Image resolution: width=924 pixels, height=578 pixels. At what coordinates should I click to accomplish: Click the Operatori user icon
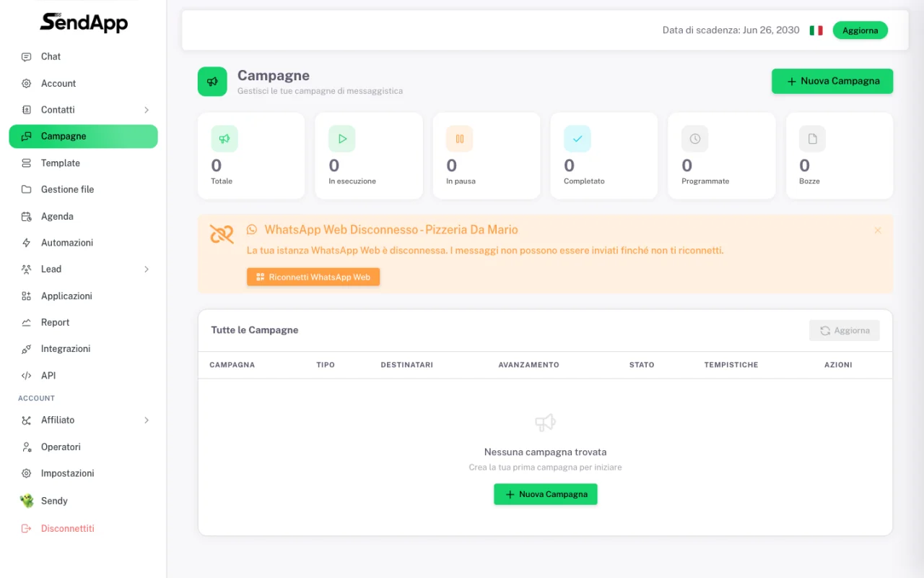pos(27,447)
